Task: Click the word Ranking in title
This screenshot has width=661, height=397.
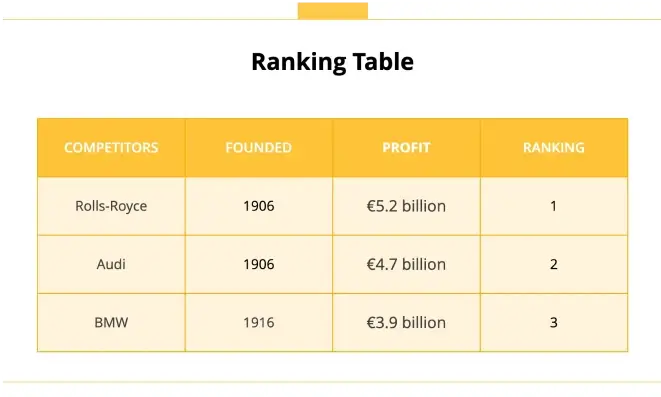Action: click(x=298, y=63)
